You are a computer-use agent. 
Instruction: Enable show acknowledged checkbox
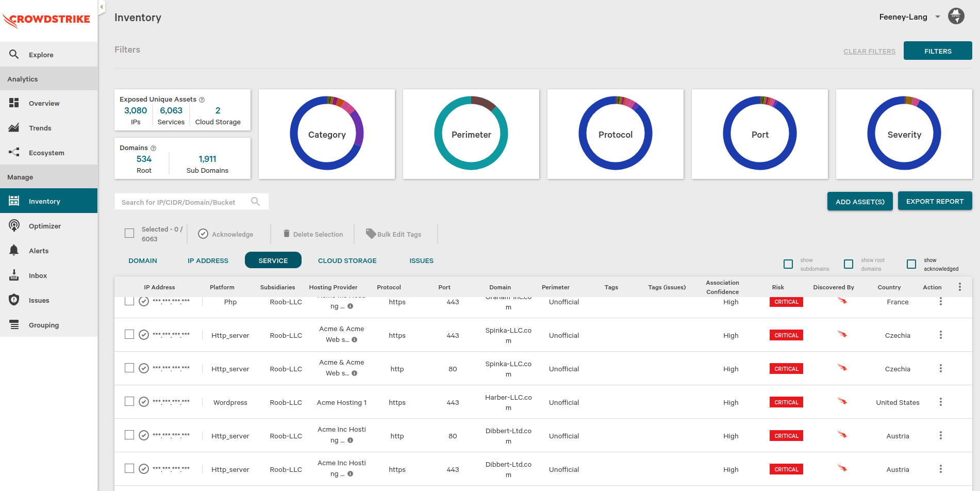[x=911, y=264]
